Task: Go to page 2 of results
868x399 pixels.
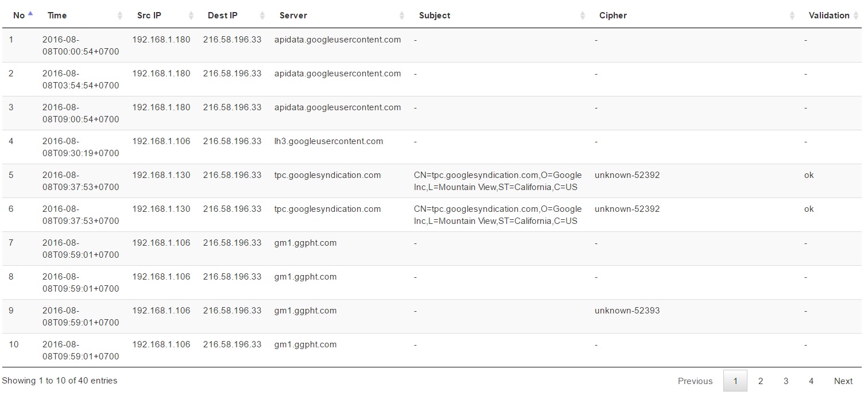Action: 761,381
